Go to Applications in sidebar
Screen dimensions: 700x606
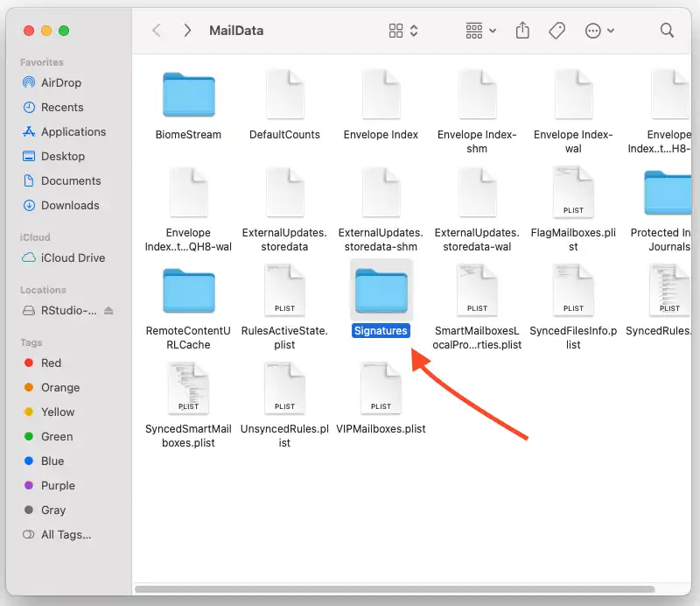[x=73, y=131]
